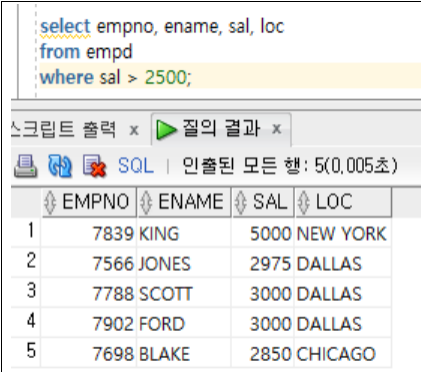This screenshot has height=372, width=421.
Task: Click the sort arrows icon beside ENAME
Action: click(146, 202)
